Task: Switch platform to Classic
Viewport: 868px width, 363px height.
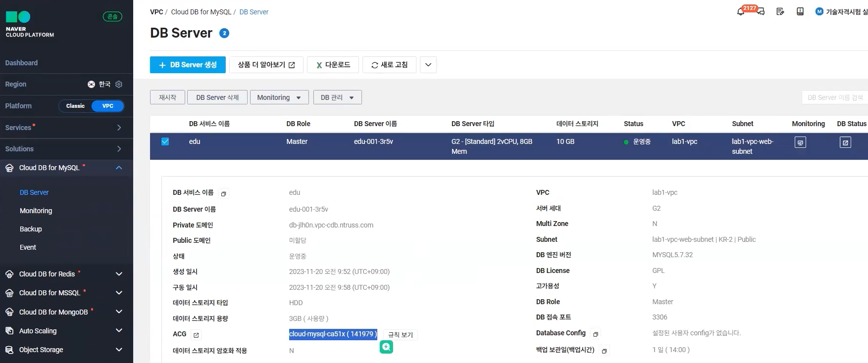Action: (x=75, y=106)
